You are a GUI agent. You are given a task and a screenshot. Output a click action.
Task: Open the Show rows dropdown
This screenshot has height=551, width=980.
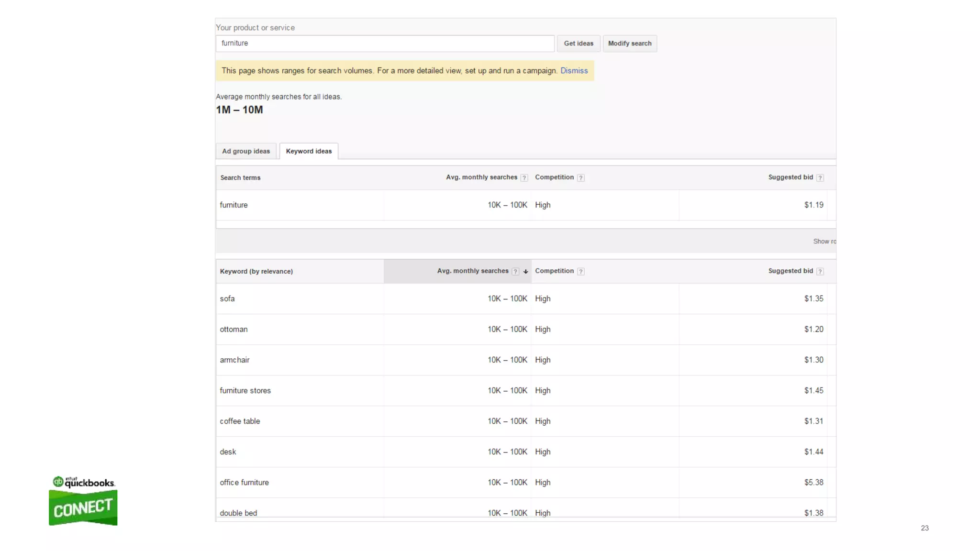824,242
